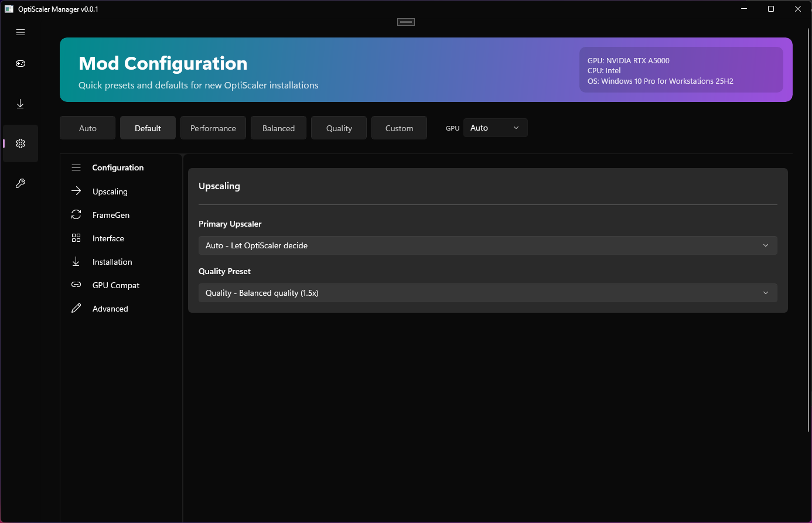Image resolution: width=812 pixels, height=523 pixels.
Task: Click the Upscaling arrow icon
Action: point(76,191)
